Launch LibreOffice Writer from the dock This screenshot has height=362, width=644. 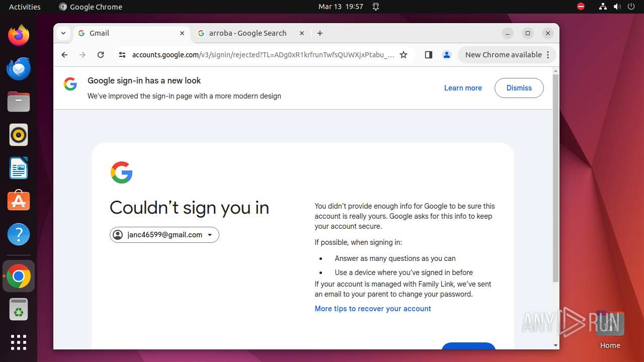point(19,168)
